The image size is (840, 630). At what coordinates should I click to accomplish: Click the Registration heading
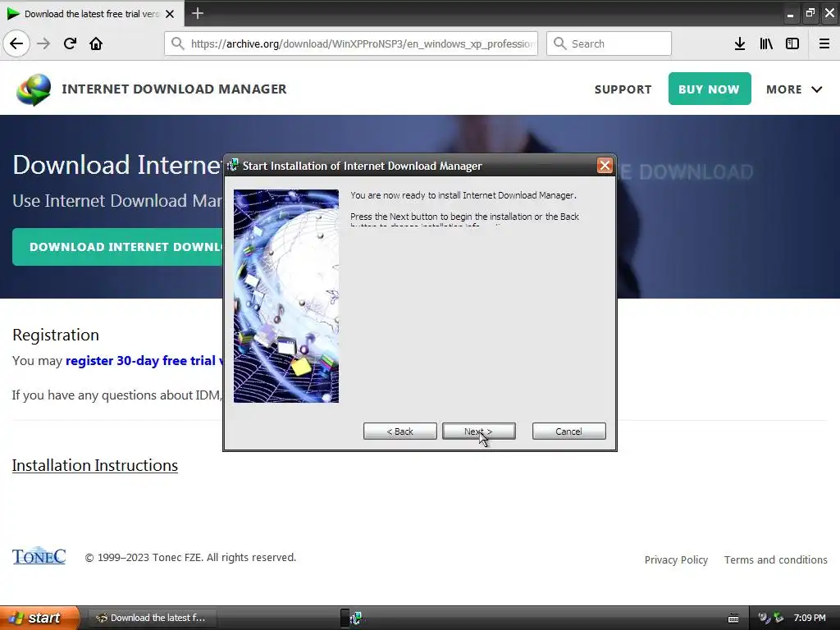click(x=56, y=335)
